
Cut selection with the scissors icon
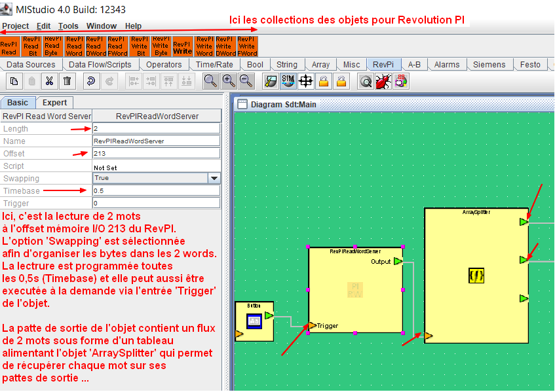pos(50,82)
